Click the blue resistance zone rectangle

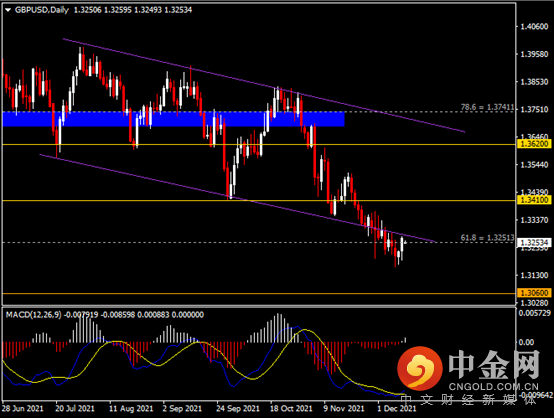[173, 119]
